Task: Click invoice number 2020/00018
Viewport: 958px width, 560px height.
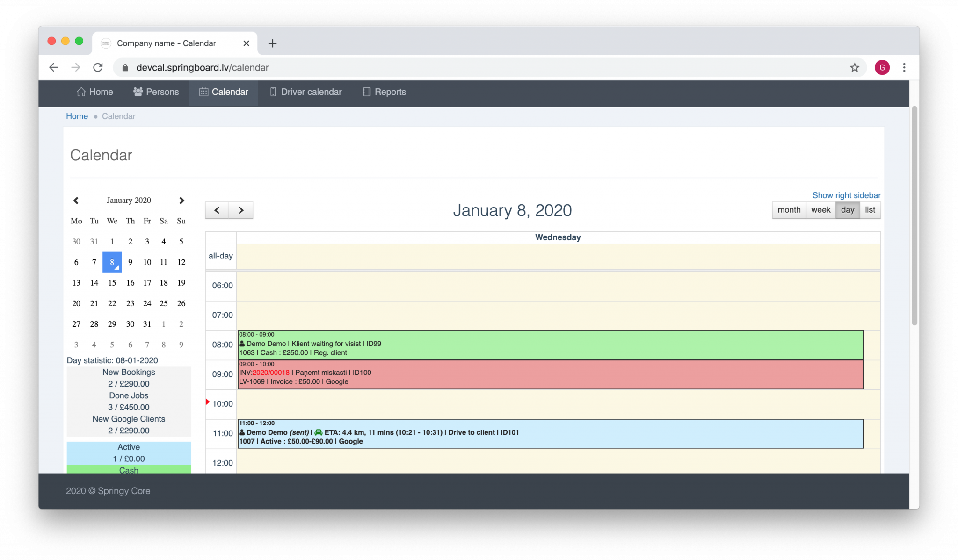Action: point(271,373)
